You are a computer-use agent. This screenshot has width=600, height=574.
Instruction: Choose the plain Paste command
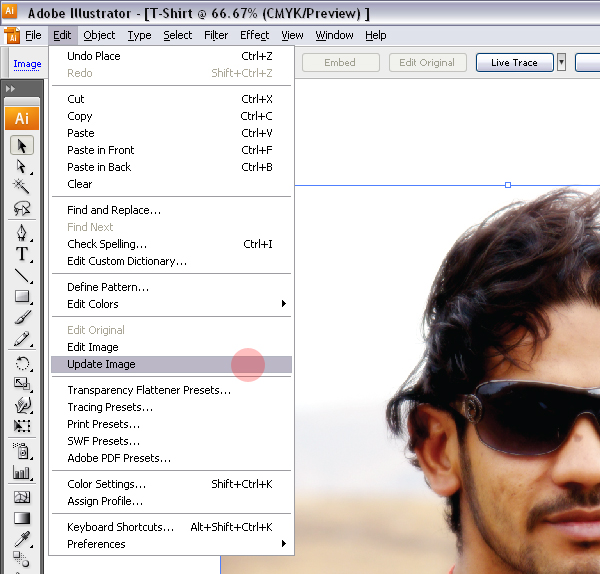click(x=171, y=133)
